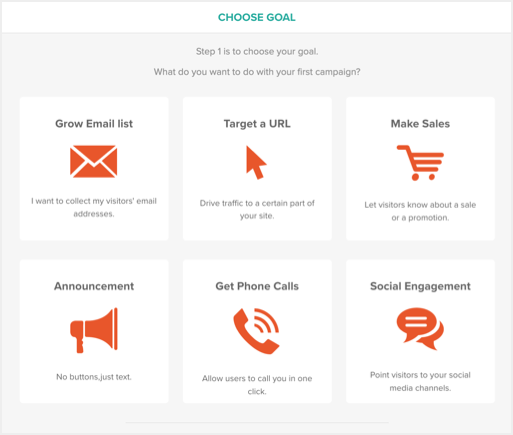This screenshot has height=435, width=513.
Task: Select the Announcement heading
Action: (94, 286)
